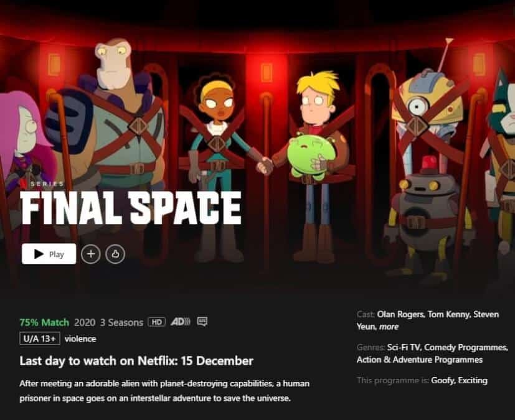Image resolution: width=515 pixels, height=420 pixels.
Task: Click the 75% Match score
Action: [x=44, y=322]
